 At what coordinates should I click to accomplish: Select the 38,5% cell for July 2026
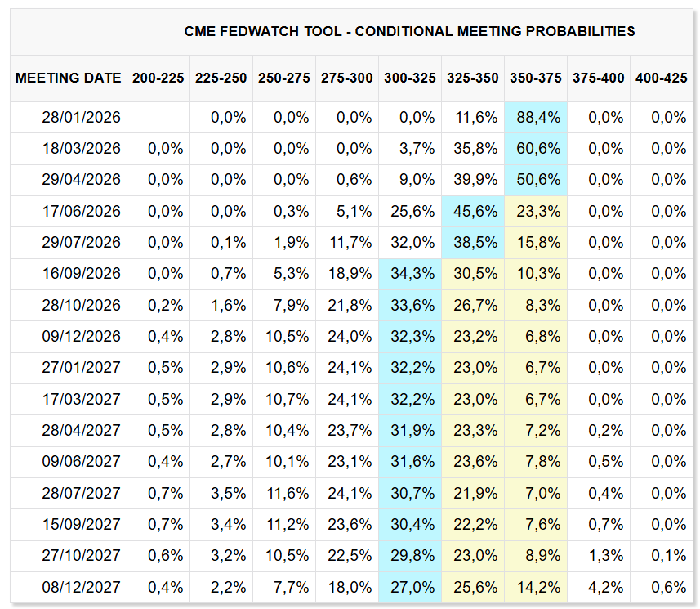pyautogui.click(x=475, y=243)
